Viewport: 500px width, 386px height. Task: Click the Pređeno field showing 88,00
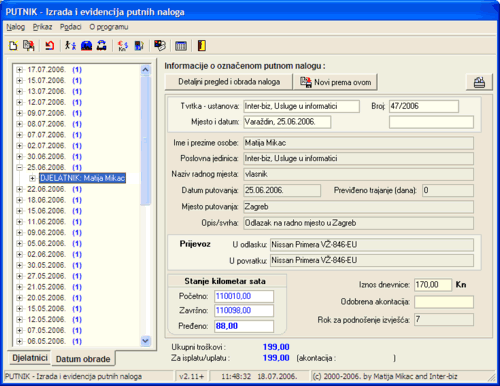(244, 326)
